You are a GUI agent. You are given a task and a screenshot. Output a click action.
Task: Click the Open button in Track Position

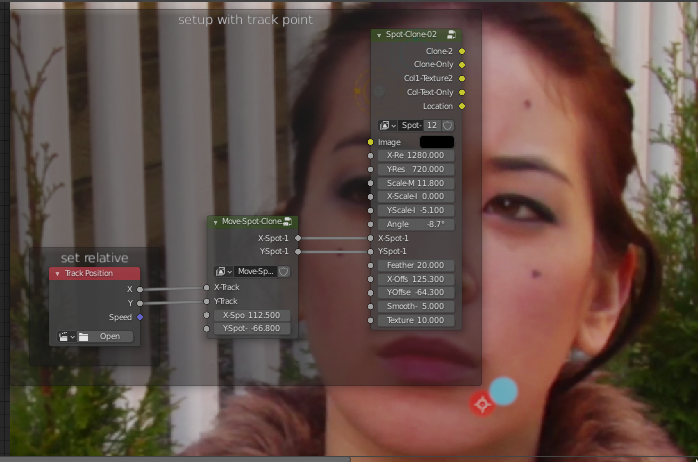pos(110,337)
